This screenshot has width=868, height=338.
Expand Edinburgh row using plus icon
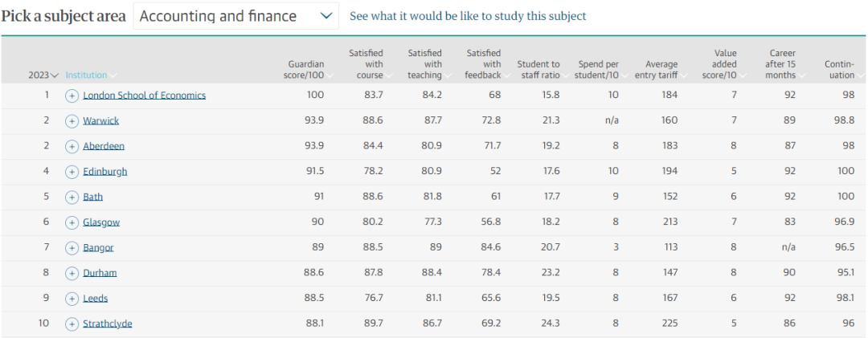72,172
